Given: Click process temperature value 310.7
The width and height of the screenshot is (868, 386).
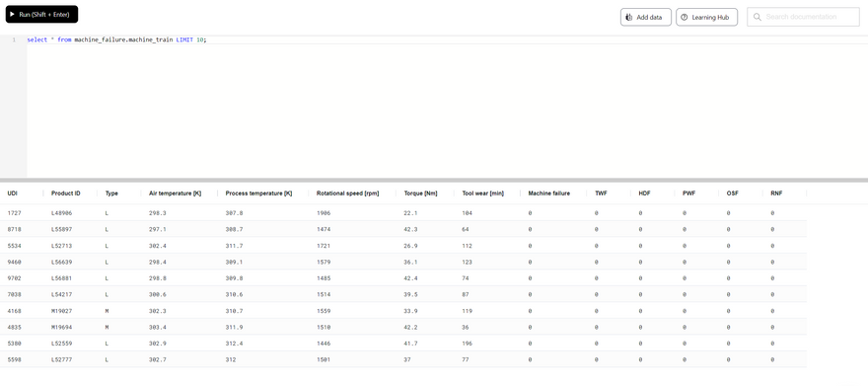Looking at the screenshot, I should [234, 311].
